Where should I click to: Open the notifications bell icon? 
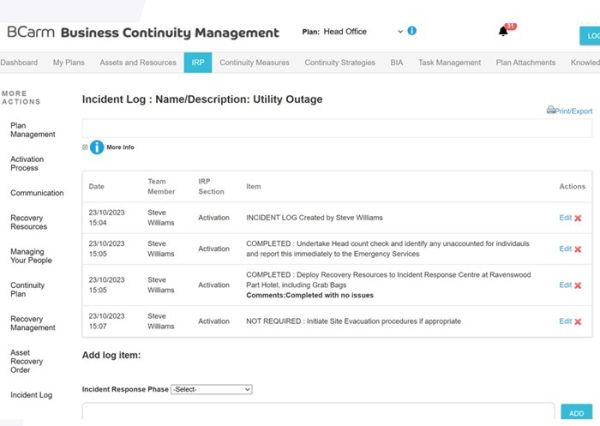503,31
